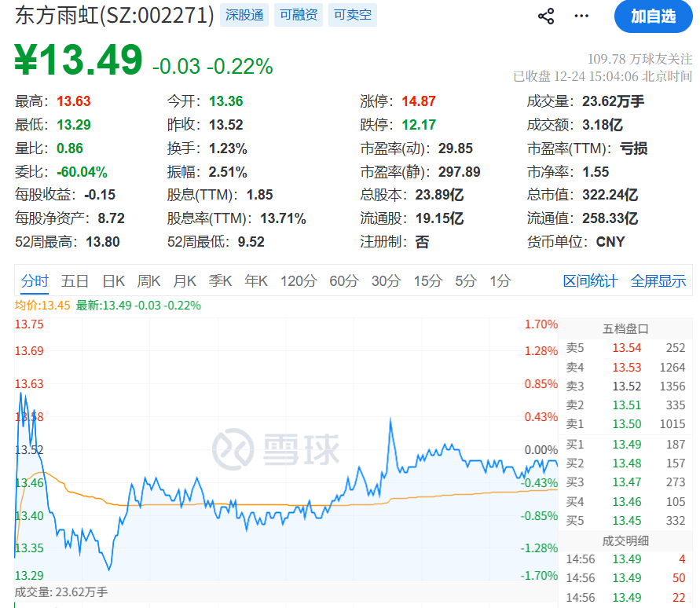Select the 季K chart tab
The height and width of the screenshot is (608, 700).
pos(220,281)
